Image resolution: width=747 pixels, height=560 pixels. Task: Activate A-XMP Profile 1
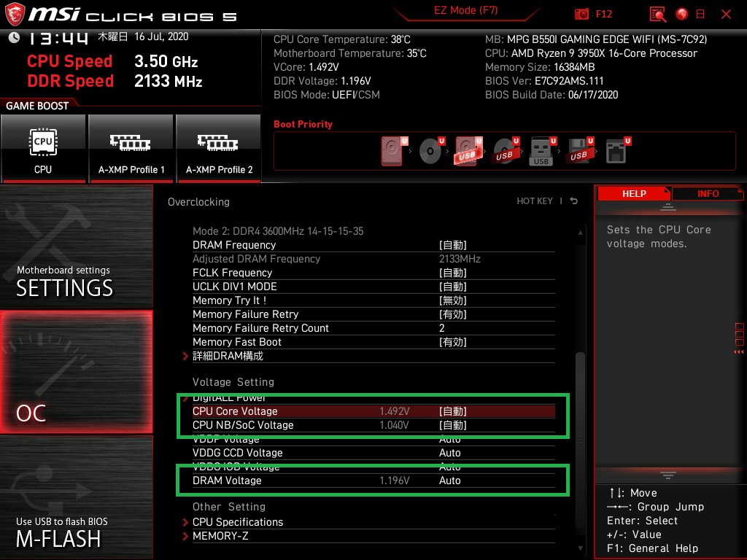[x=131, y=149]
